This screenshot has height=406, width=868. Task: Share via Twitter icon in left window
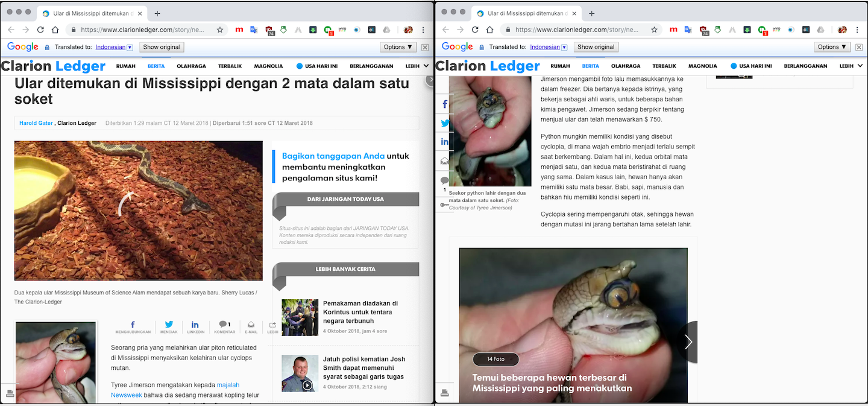169,325
